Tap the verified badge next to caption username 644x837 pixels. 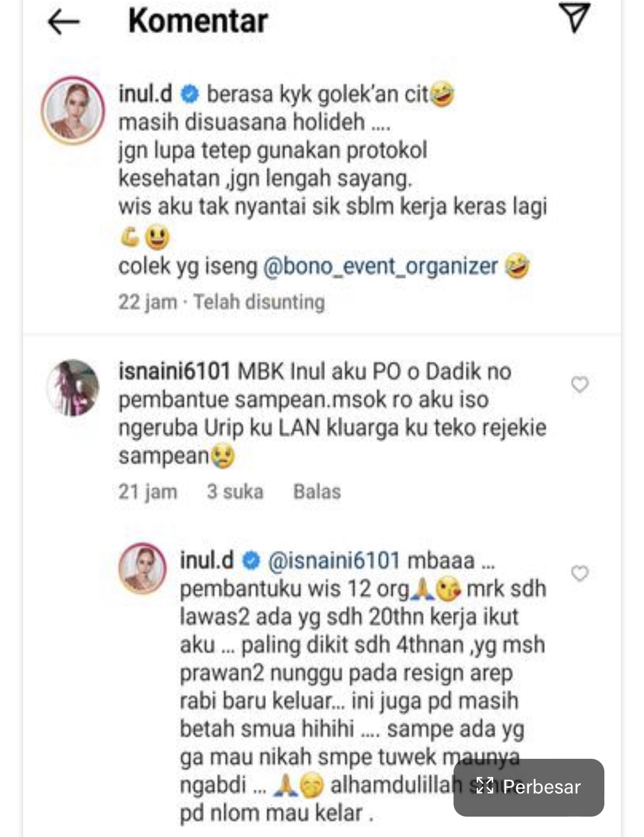(x=190, y=95)
